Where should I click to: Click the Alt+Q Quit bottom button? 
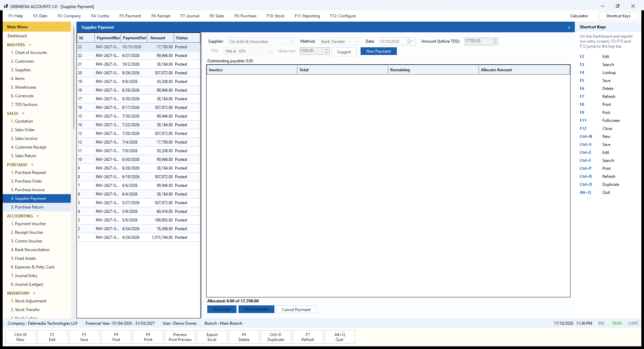click(340, 337)
